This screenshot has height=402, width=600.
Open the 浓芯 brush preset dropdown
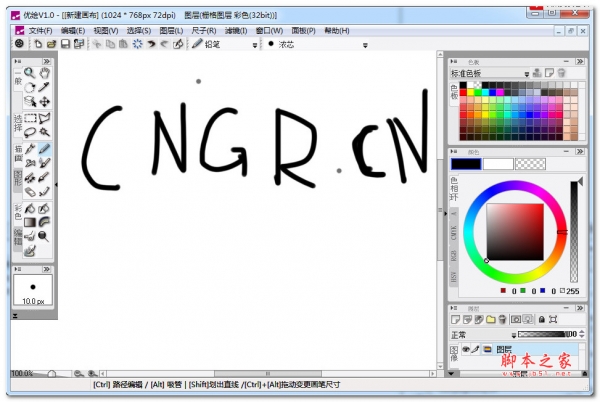365,45
